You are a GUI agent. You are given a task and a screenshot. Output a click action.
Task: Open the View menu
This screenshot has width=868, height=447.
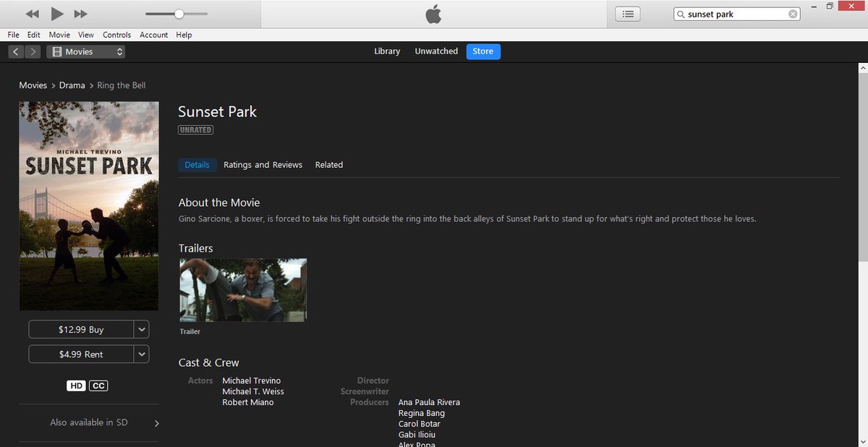point(86,35)
